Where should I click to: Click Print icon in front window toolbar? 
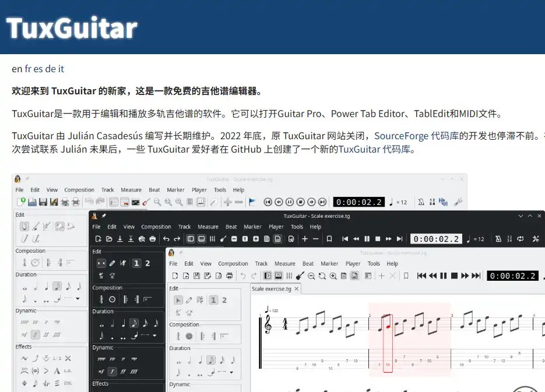230,276
